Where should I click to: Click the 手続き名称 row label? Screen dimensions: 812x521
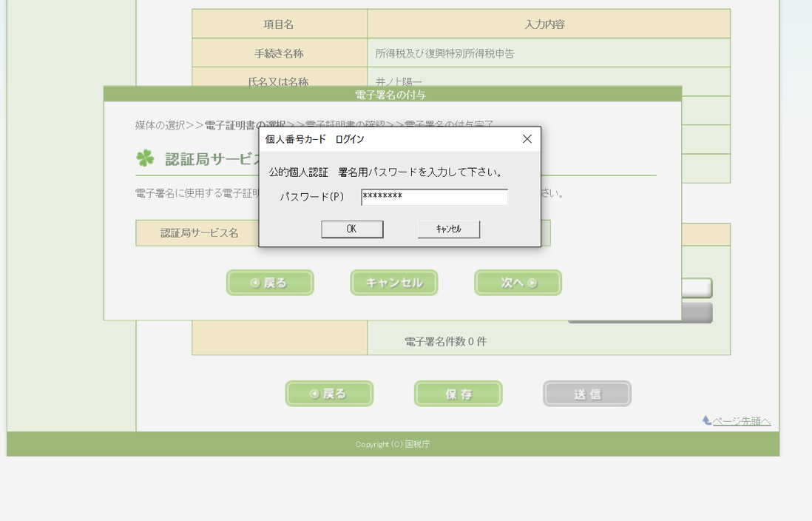pyautogui.click(x=279, y=53)
